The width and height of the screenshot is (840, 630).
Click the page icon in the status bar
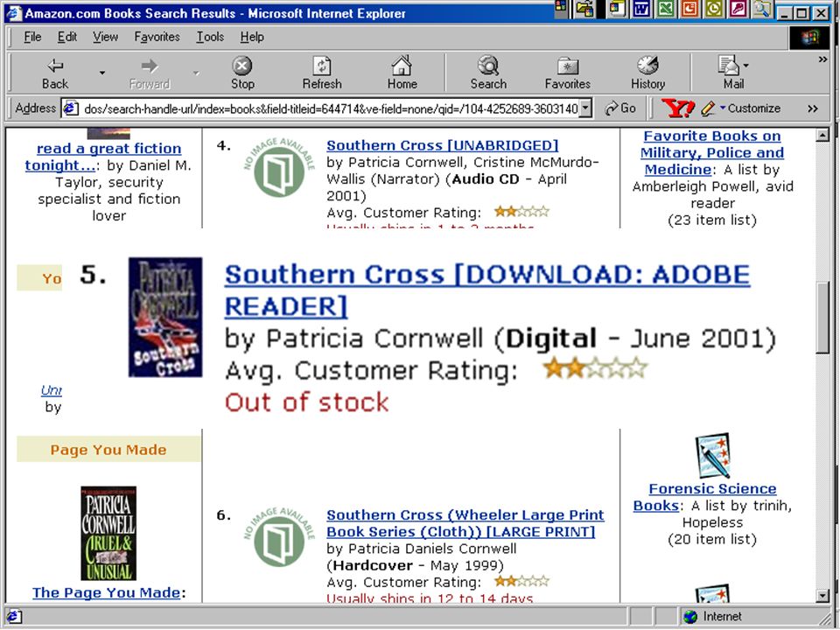click(x=13, y=617)
